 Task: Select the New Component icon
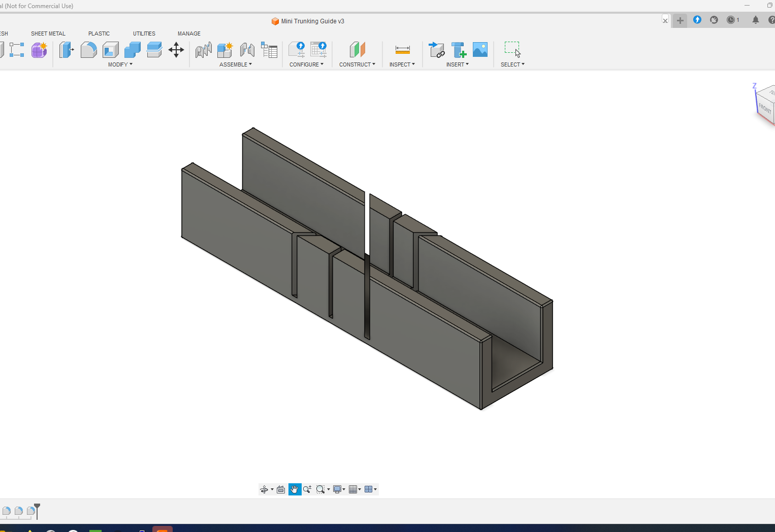click(x=225, y=50)
